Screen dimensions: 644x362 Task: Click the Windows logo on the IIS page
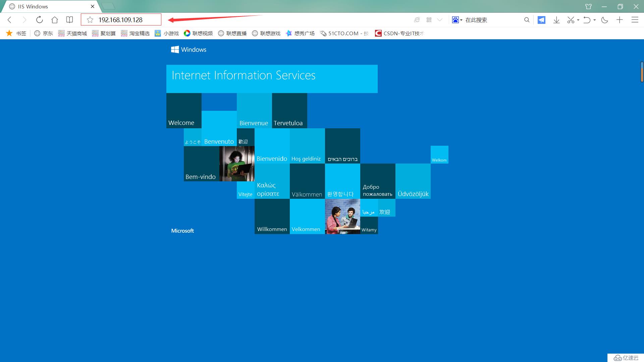pos(189,49)
